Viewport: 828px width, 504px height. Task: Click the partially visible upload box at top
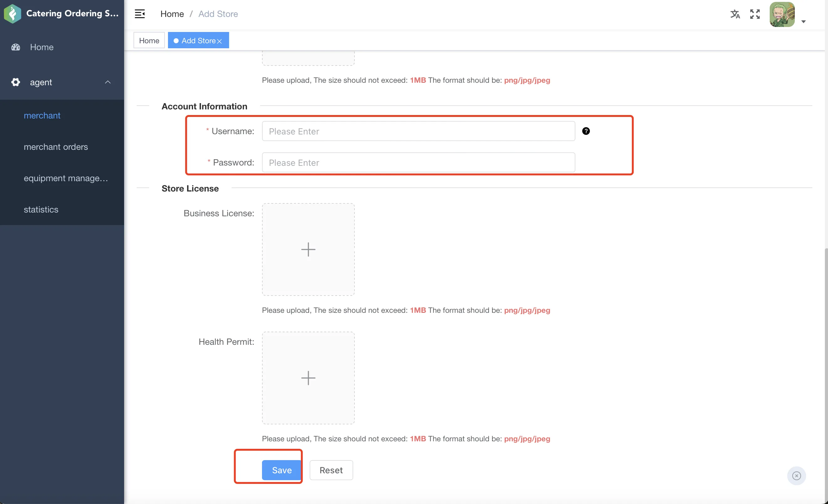308,58
